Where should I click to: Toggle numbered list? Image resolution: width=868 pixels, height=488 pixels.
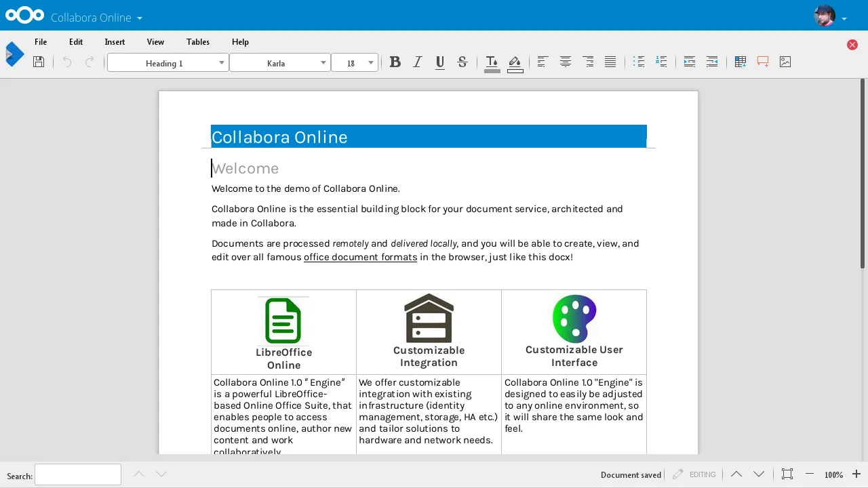tap(661, 62)
